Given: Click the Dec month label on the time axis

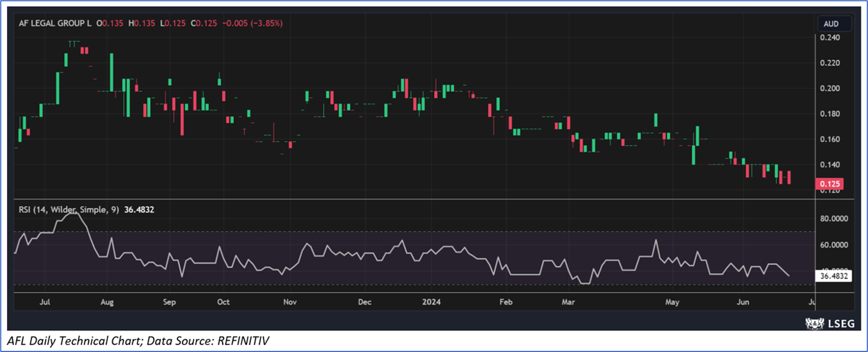Looking at the screenshot, I should [x=364, y=302].
